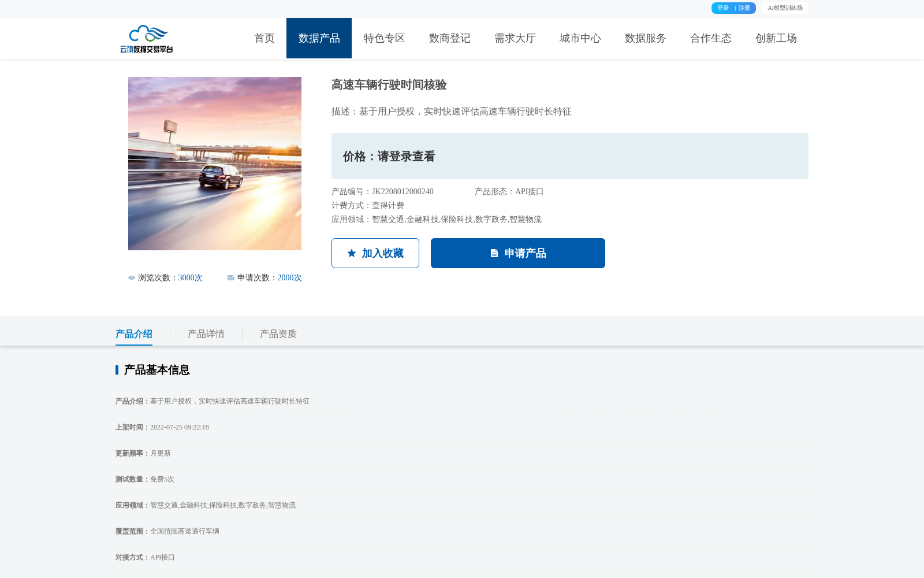Click the 计费方式：查得计费 text
Image resolution: width=924 pixels, height=578 pixels.
368,206
